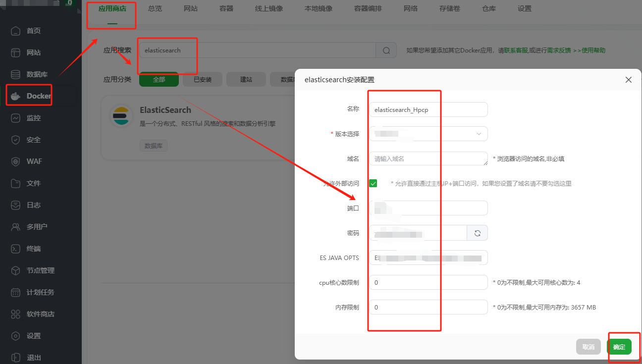Viewport: 642px width, 364px height.
Task: Click the 软件商店 apps icon in sidebar
Action: click(x=16, y=314)
